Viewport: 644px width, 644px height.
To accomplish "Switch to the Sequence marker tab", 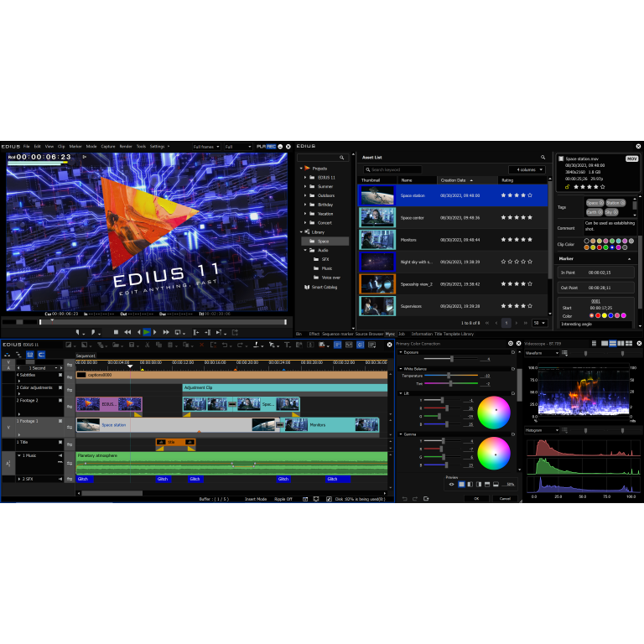I will tap(338, 334).
